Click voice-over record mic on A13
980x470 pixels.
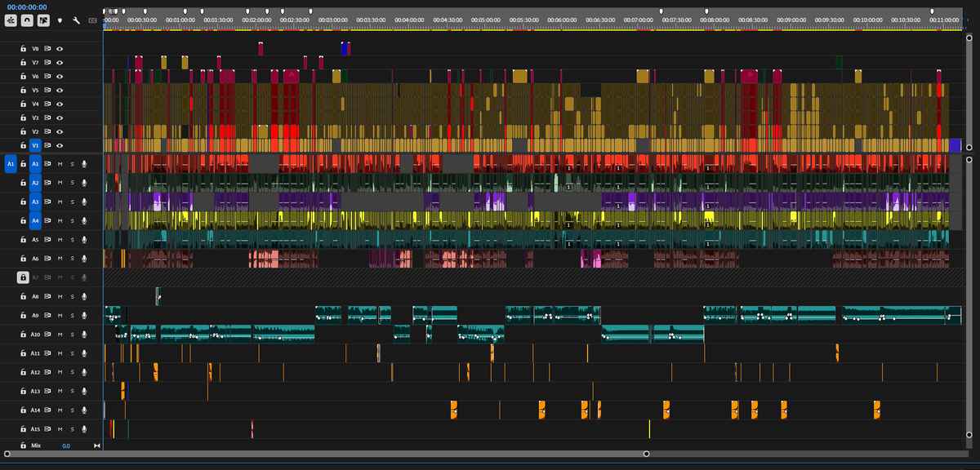[x=84, y=391]
